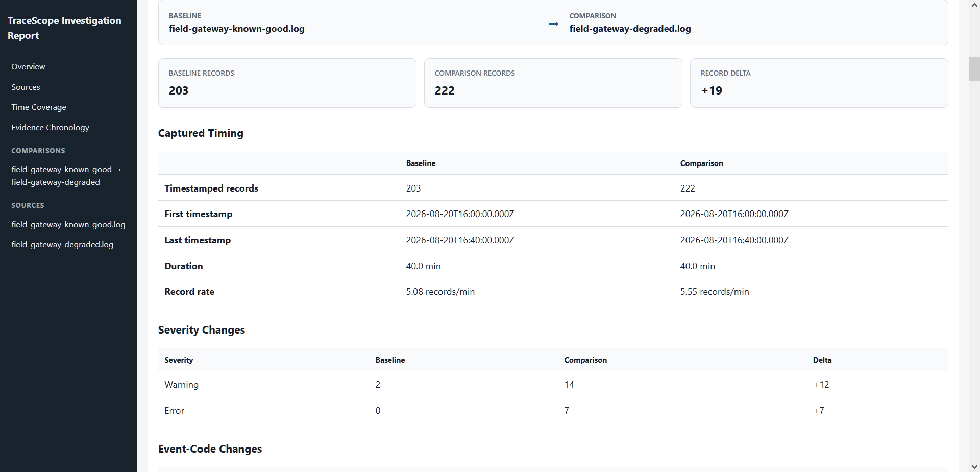The image size is (980, 472).
Task: Click the Warning severity row label
Action: (x=181, y=385)
